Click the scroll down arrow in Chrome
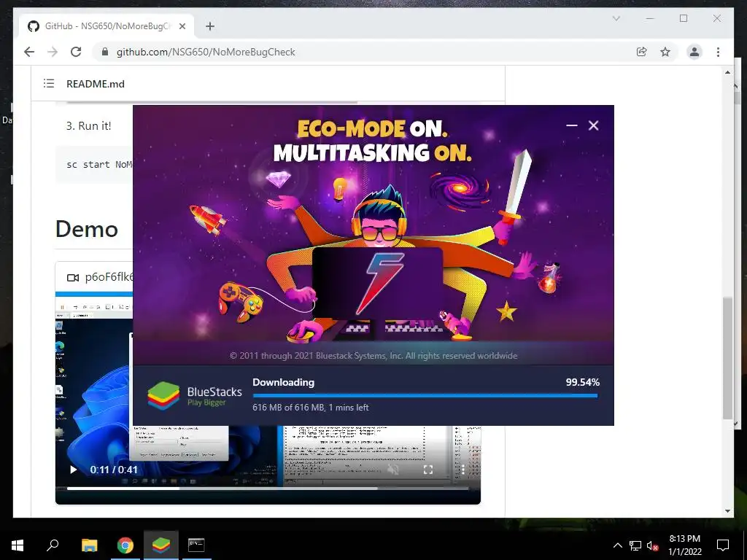This screenshot has width=747, height=560. (727, 511)
